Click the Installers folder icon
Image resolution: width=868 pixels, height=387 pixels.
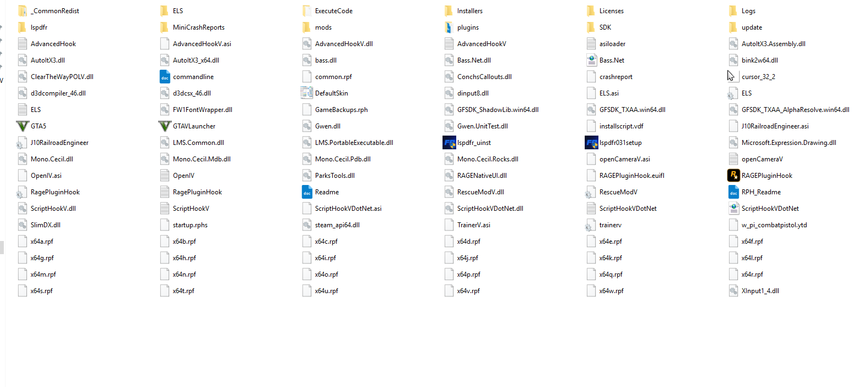[x=449, y=11]
